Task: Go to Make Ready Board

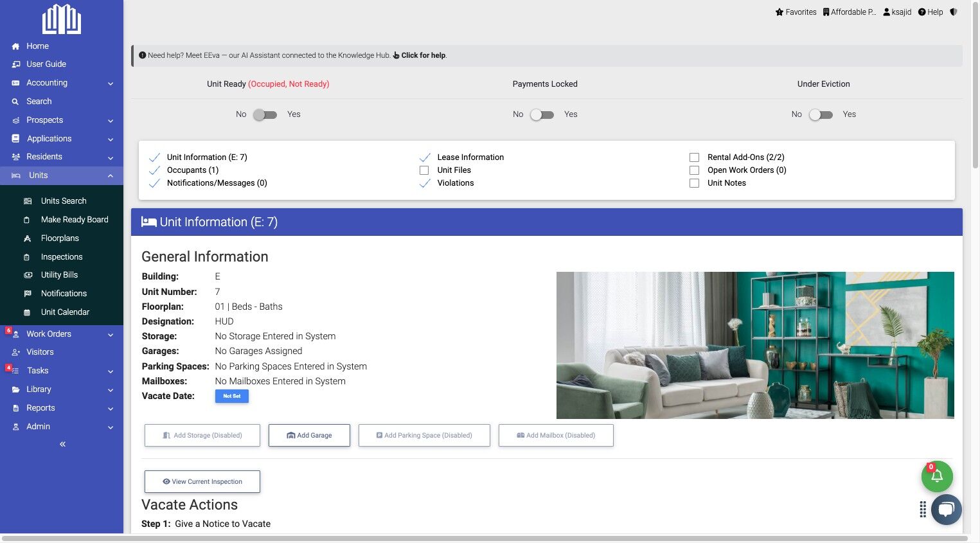Action: click(75, 220)
